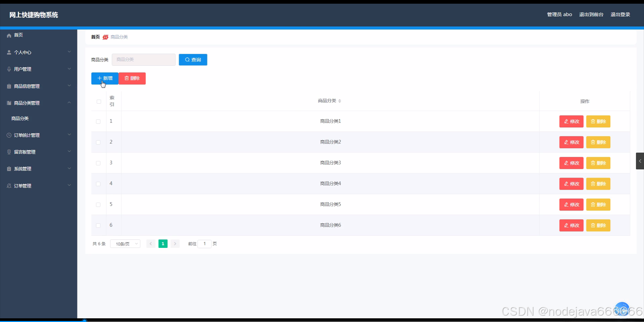
Task: Click the home icon in sidebar
Action: 9,35
